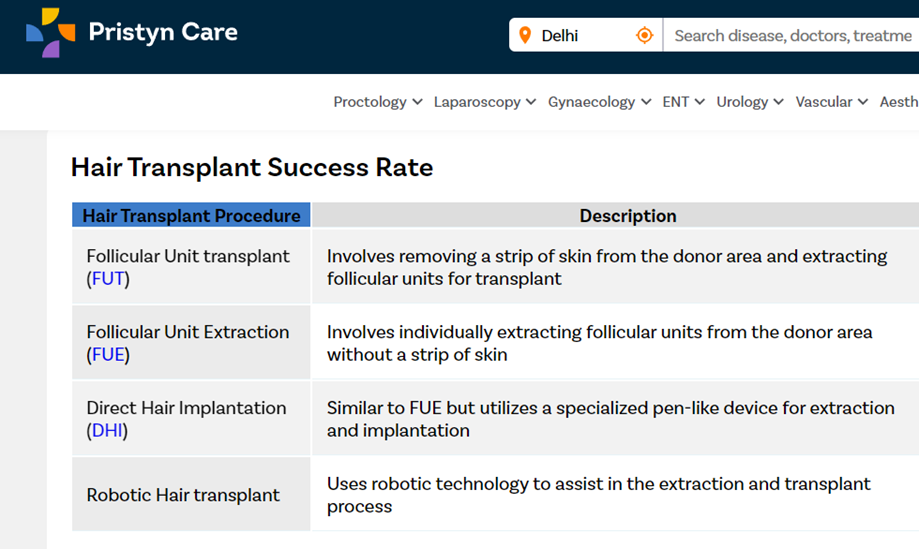
Task: Open the ENT navigation menu
Action: 683,102
